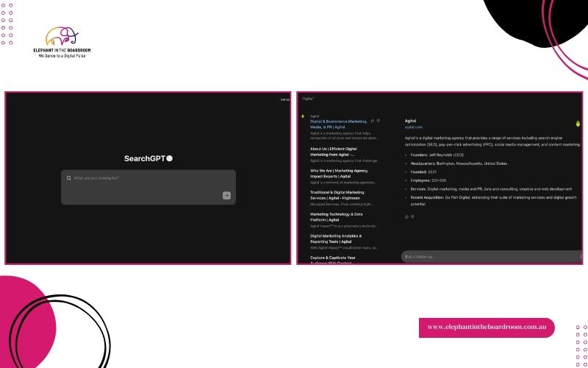Screen dimensions: 588x368
Task: Click the "Ask a follow up" input field
Action: [x=491, y=256]
